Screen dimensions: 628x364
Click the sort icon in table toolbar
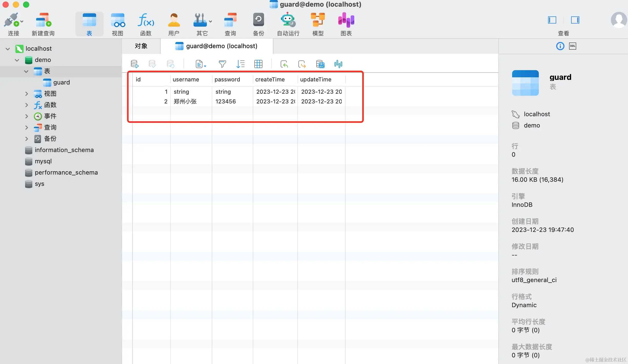pyautogui.click(x=240, y=64)
